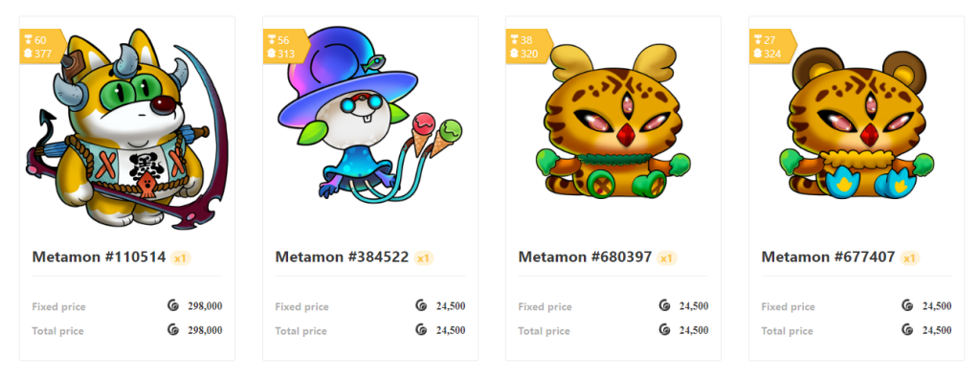
Task: Open the Metamon #110514 title link
Action: click(99, 257)
